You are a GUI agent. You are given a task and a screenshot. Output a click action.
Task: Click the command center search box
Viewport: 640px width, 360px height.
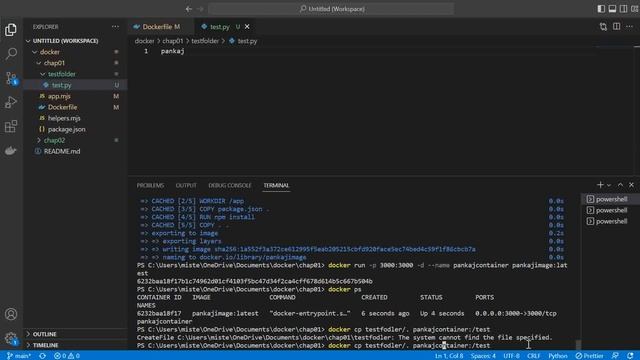click(331, 9)
